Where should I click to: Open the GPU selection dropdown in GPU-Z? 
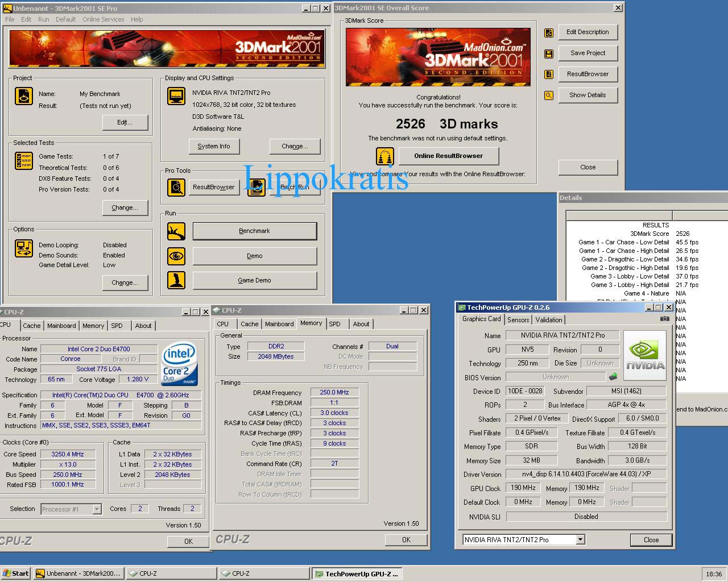[580, 539]
